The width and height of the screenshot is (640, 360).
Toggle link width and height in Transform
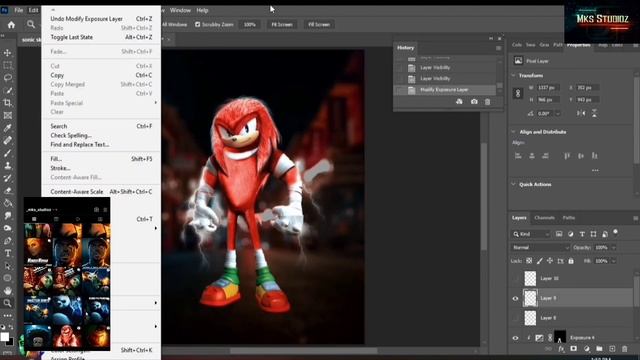pyautogui.click(x=518, y=93)
